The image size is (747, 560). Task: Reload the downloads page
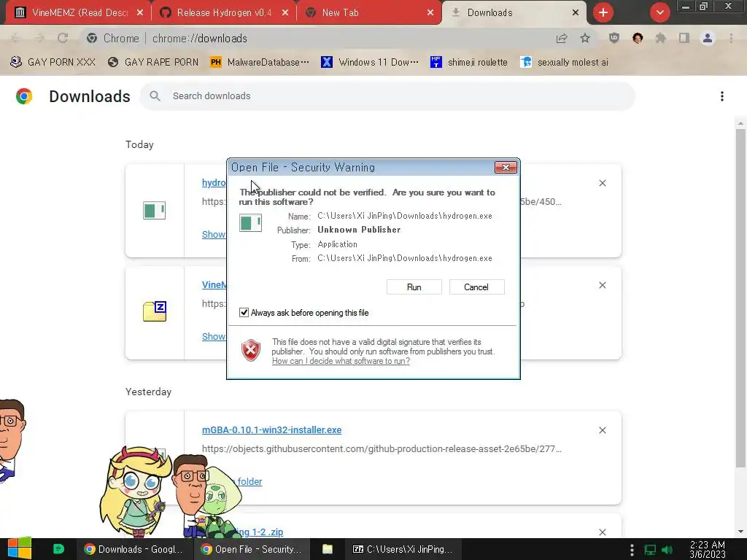[x=63, y=38]
